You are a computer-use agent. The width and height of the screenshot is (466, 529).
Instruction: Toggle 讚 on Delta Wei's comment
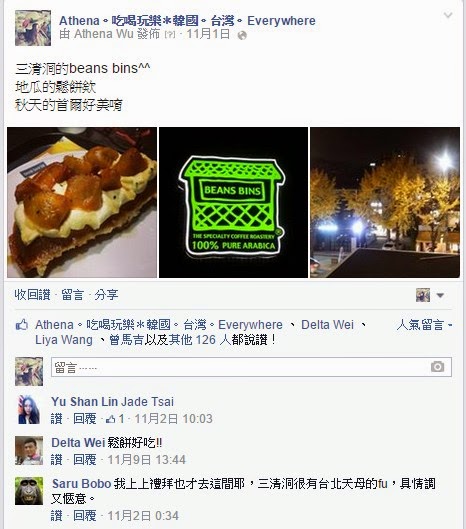[x=56, y=460]
